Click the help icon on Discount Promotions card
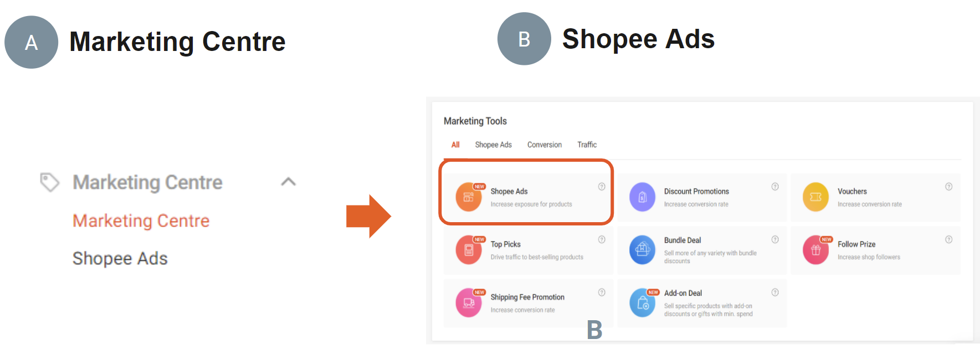Image resolution: width=980 pixels, height=349 pixels. pos(775,187)
